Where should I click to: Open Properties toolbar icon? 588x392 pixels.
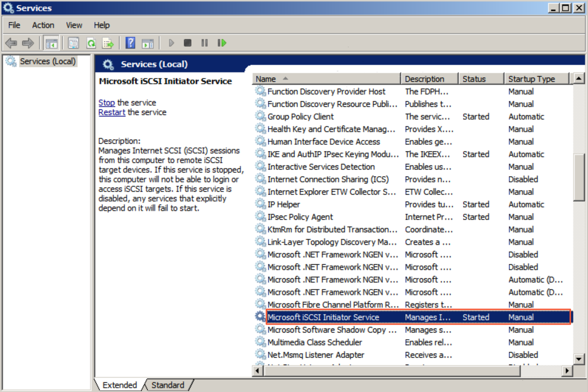coord(73,43)
